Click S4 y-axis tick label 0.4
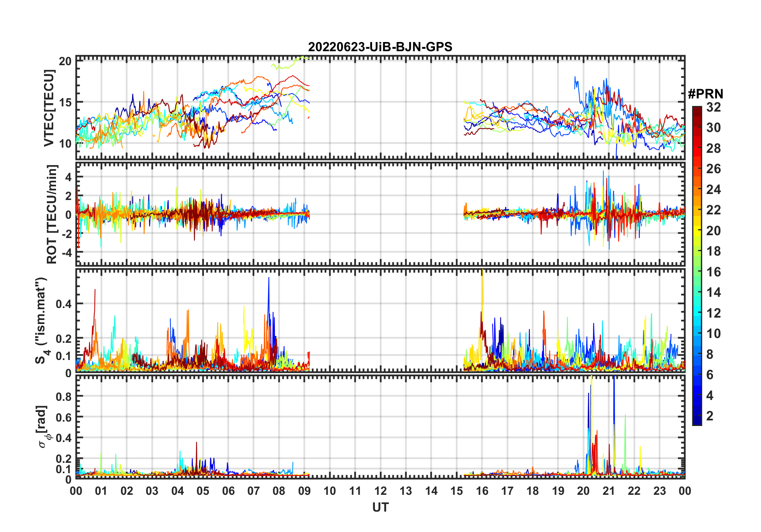Image resolution: width=761 pixels, height=532 pixels. pos(64,304)
